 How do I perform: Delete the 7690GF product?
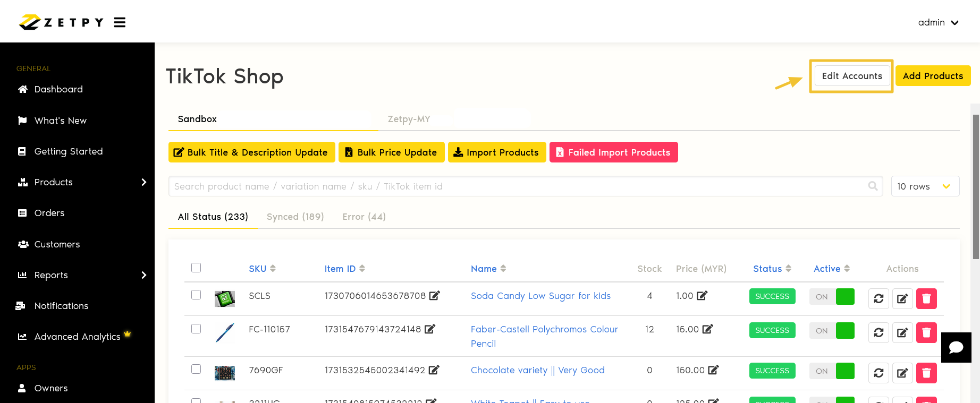click(x=926, y=373)
